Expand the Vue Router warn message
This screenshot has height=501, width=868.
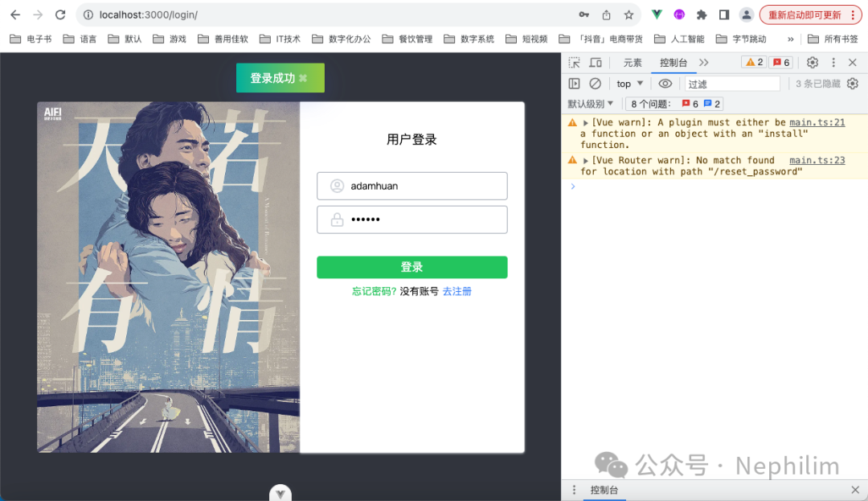tap(585, 161)
